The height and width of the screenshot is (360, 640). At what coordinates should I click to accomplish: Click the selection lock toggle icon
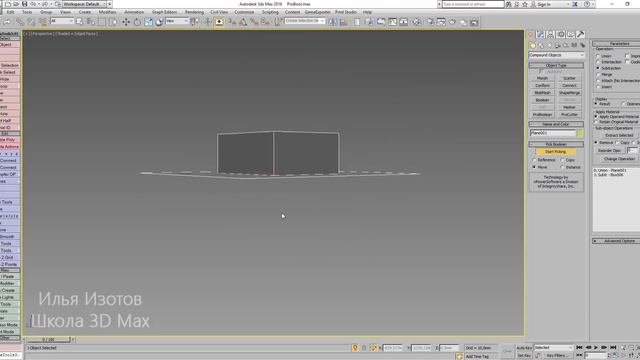coord(364,348)
